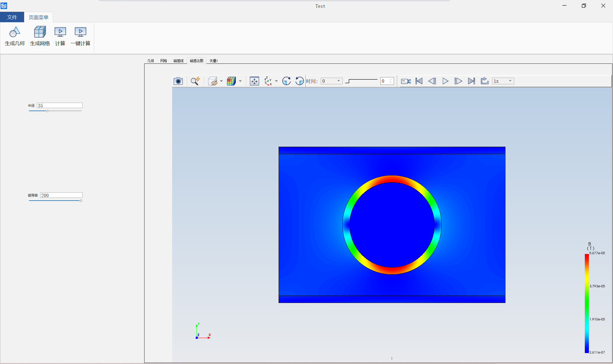613x364 pixels.
Task: Increase the frame number spinner
Action: tap(391, 80)
